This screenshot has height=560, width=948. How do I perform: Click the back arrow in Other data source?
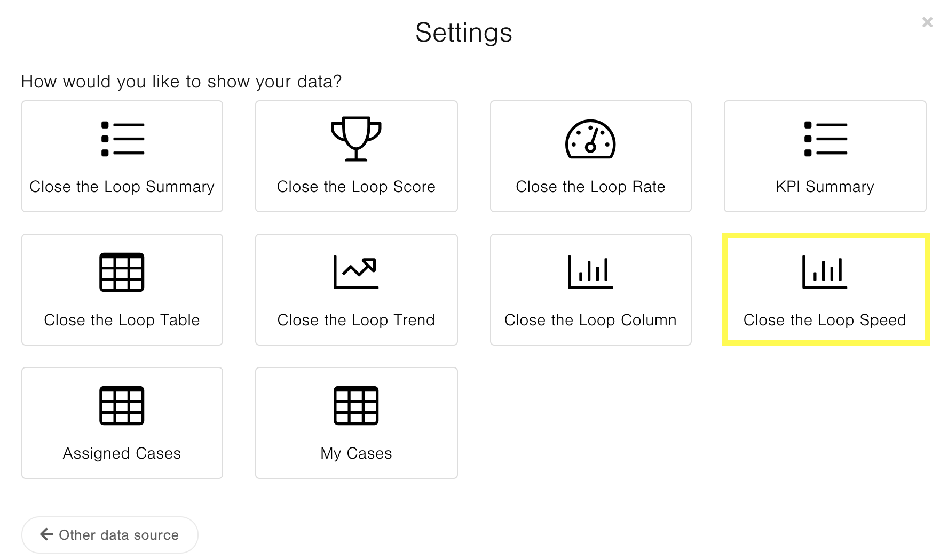(45, 534)
